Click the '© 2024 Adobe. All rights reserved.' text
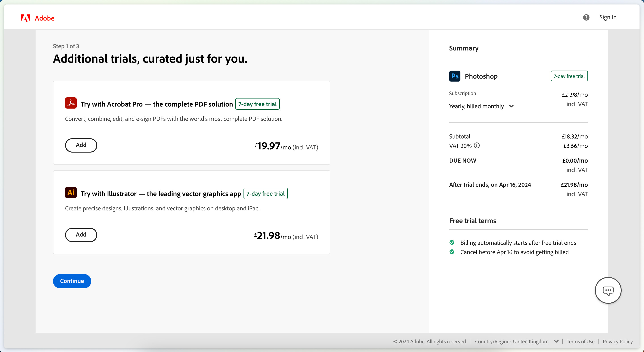Image resolution: width=644 pixels, height=352 pixels. tap(430, 342)
